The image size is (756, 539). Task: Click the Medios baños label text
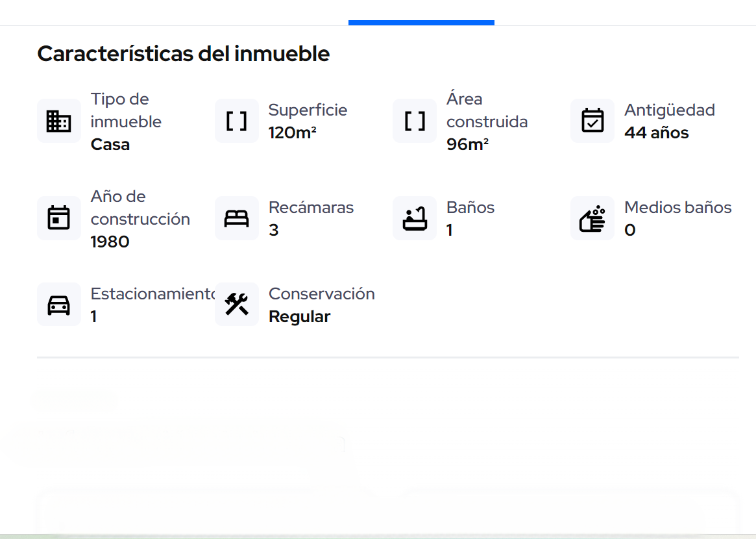[x=677, y=208]
